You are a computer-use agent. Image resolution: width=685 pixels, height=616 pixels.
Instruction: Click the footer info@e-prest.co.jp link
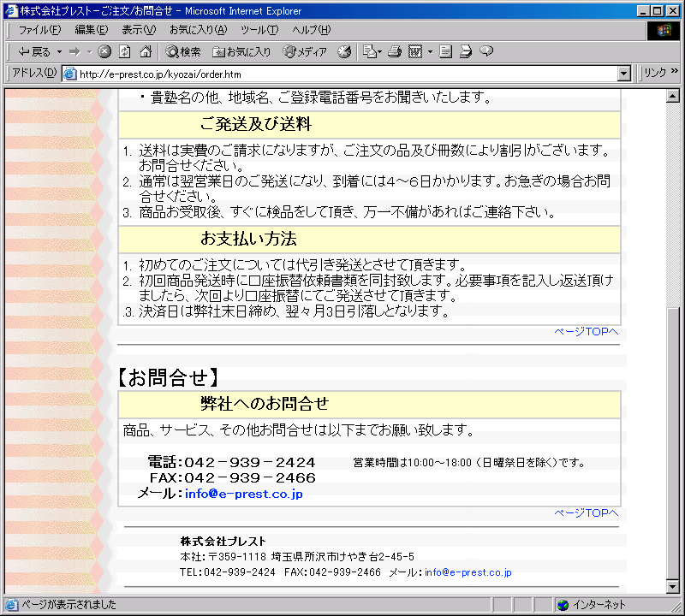tap(468, 572)
